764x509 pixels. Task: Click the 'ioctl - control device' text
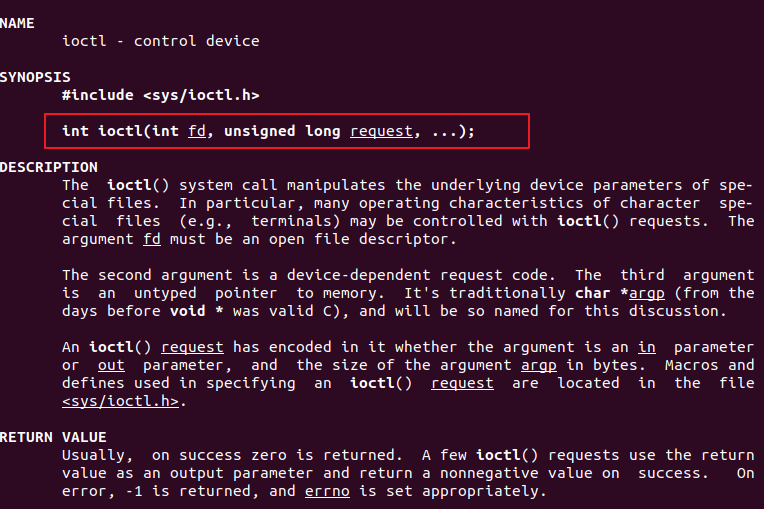tap(160, 41)
